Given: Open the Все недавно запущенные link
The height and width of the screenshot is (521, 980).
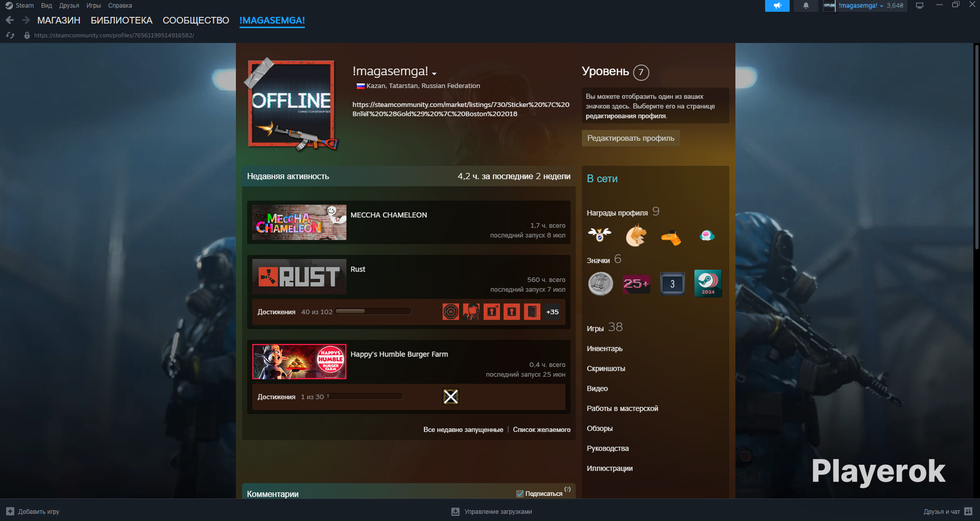Looking at the screenshot, I should [463, 429].
